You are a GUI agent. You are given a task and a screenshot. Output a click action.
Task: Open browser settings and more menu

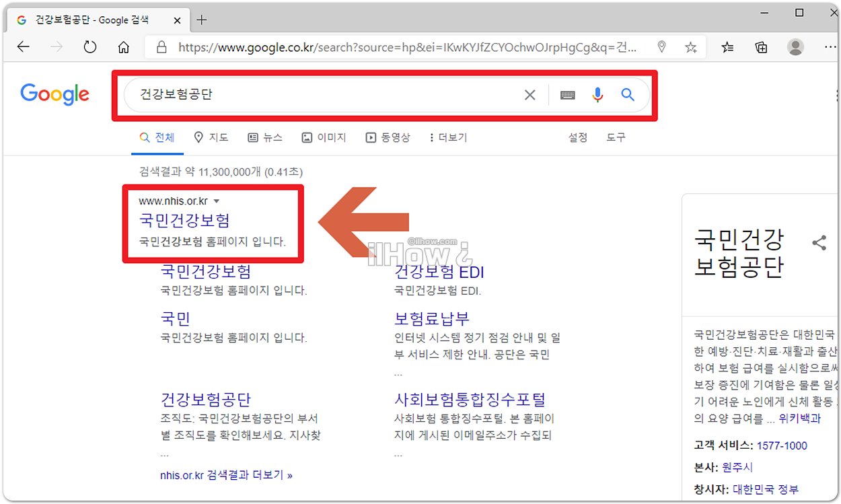[x=830, y=47]
